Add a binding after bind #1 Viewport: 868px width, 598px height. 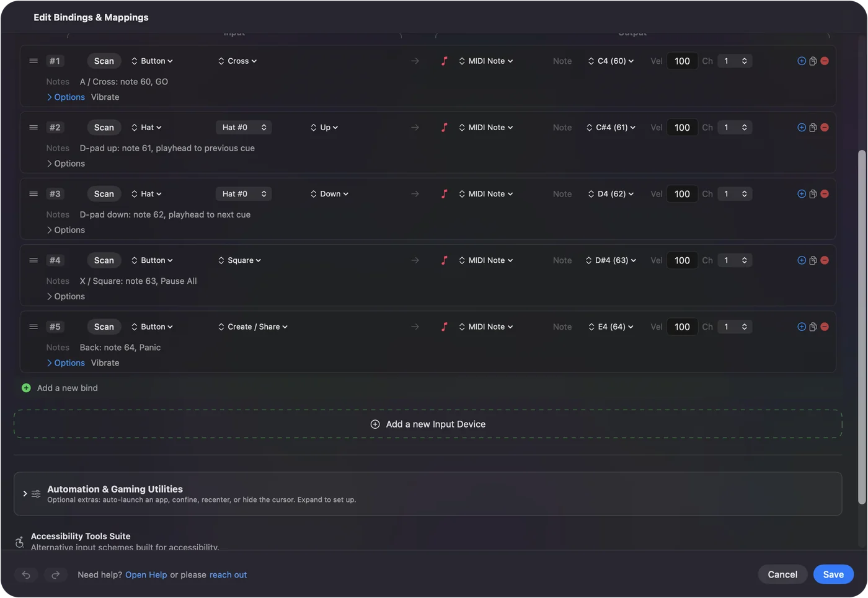pos(802,61)
